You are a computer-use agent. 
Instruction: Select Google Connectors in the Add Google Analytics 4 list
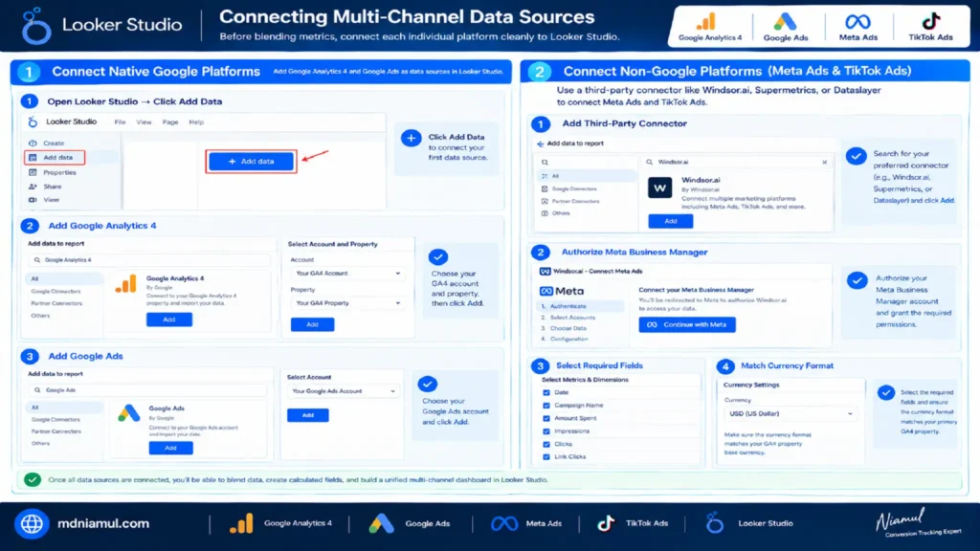click(56, 291)
